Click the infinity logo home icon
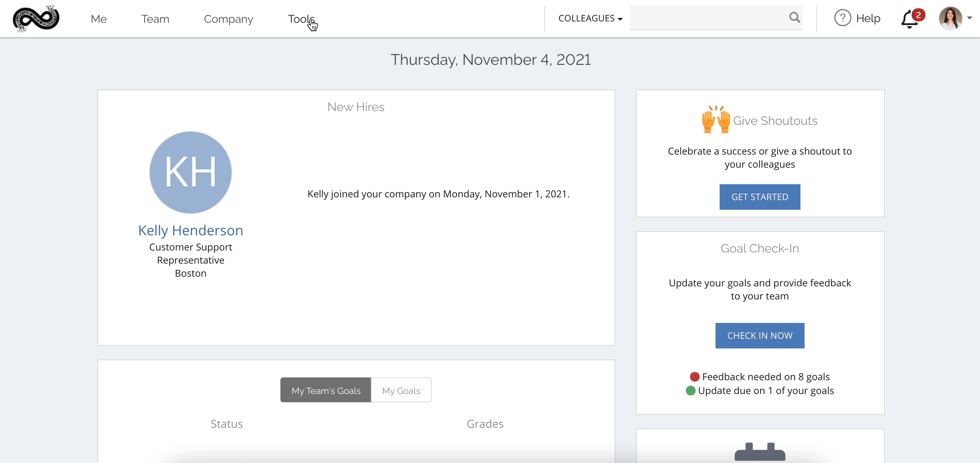 (x=36, y=19)
